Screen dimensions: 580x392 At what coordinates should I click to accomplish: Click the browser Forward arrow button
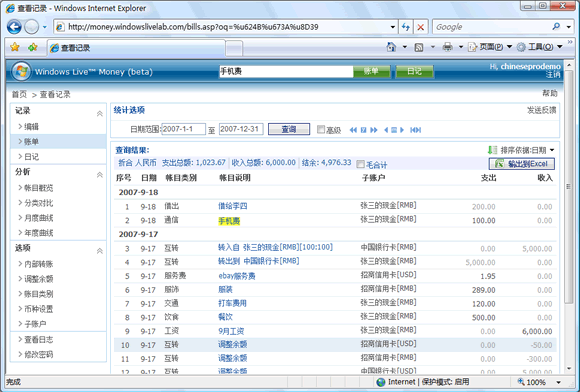coord(31,27)
